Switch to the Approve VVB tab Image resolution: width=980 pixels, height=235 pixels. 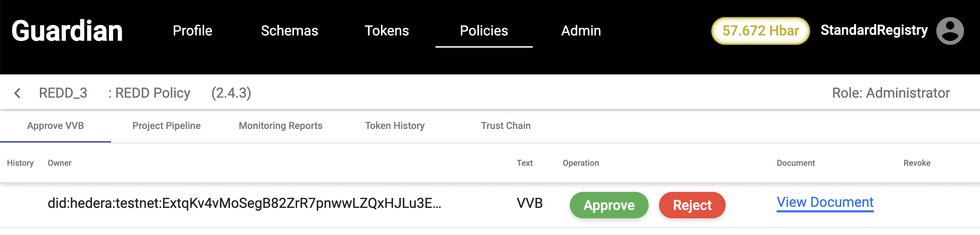(x=56, y=126)
